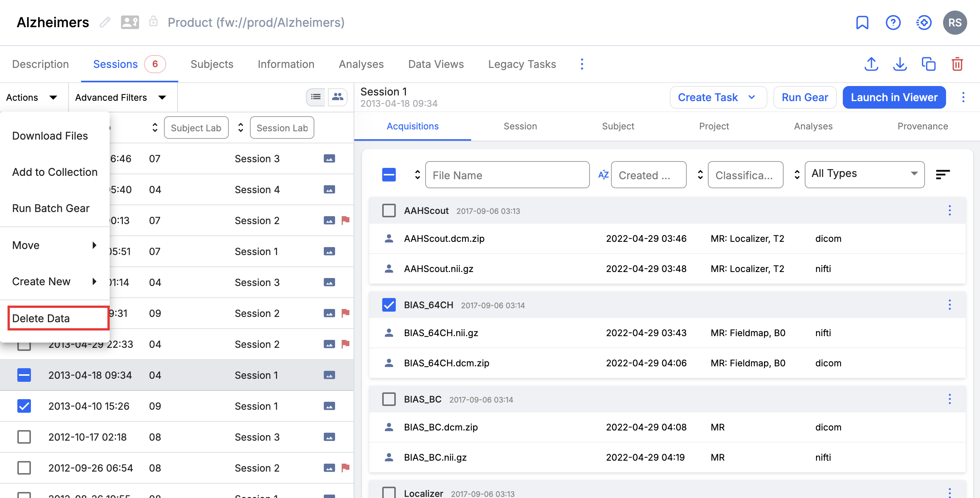Switch to the Subjects tab

point(212,64)
